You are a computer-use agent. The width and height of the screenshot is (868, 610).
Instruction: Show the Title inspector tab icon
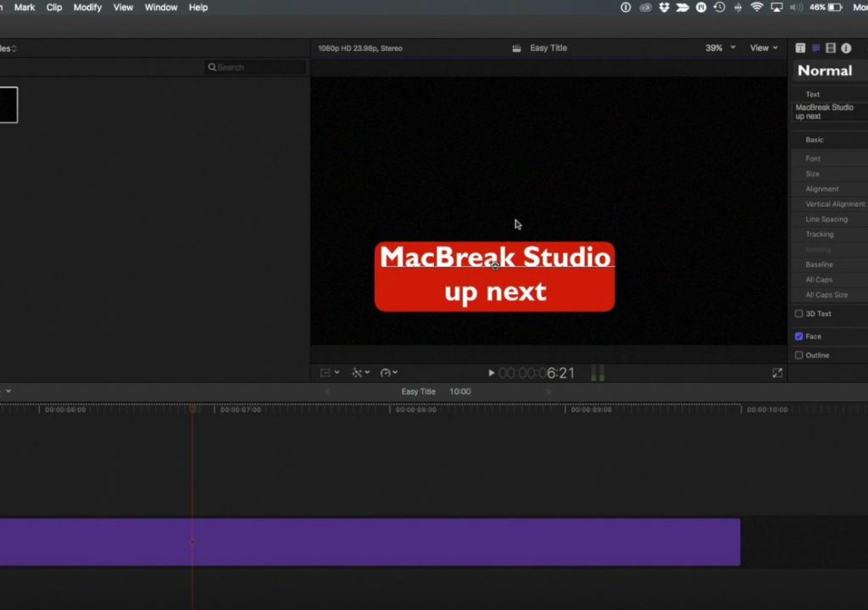point(800,48)
